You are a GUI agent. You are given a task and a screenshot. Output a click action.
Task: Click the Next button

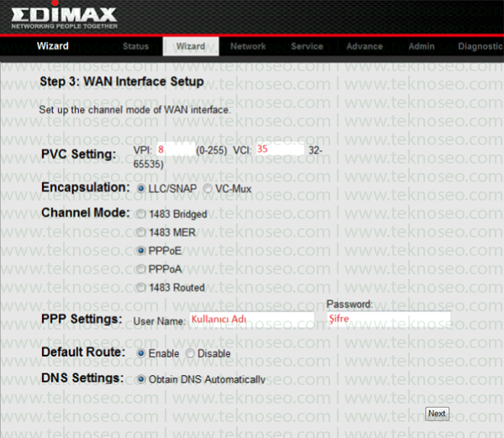click(x=437, y=414)
